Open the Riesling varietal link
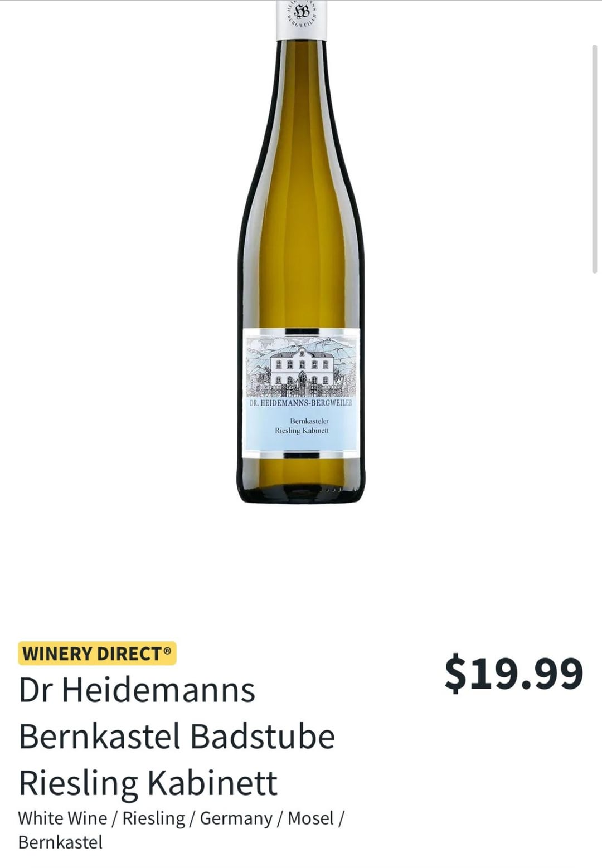 [153, 818]
